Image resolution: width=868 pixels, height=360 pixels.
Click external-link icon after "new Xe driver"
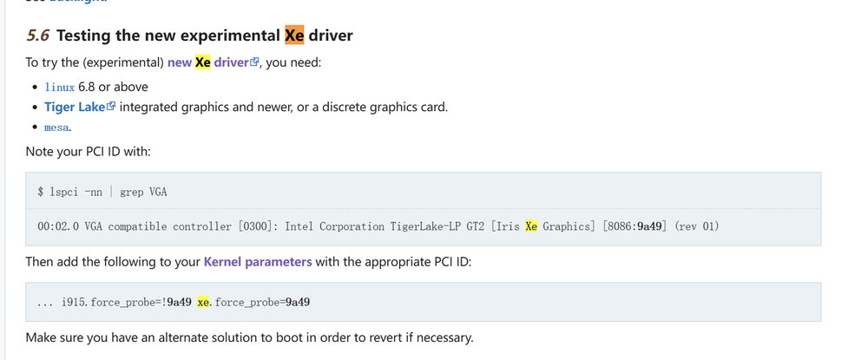(x=254, y=62)
